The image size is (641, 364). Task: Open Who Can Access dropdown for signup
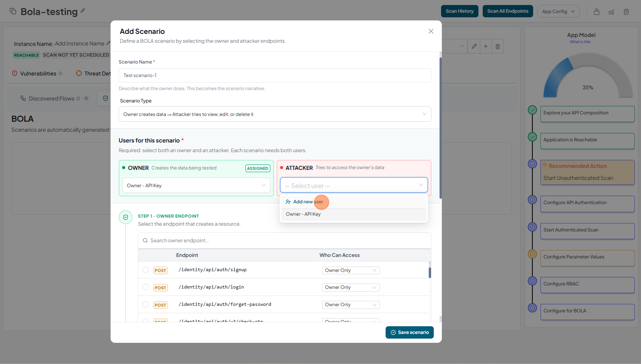(x=351, y=270)
